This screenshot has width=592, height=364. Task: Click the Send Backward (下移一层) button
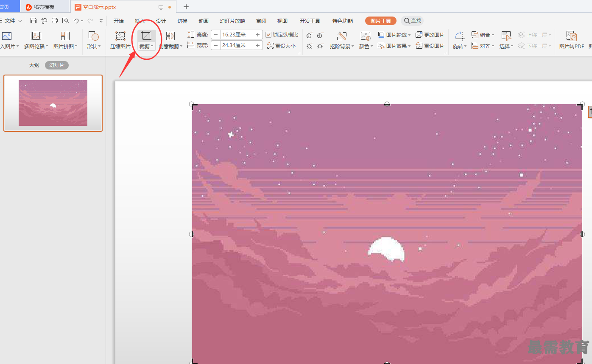tap(535, 46)
